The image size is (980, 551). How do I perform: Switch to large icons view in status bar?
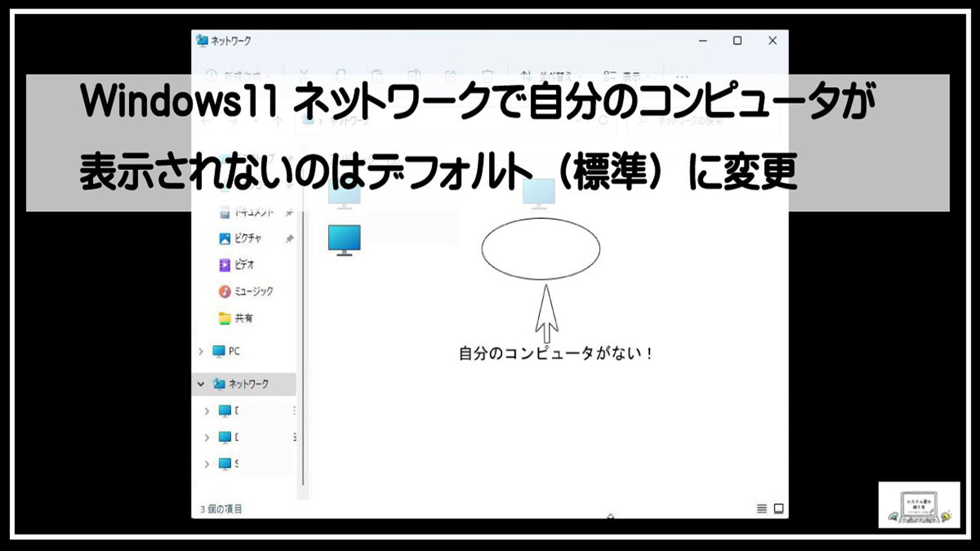click(x=779, y=509)
